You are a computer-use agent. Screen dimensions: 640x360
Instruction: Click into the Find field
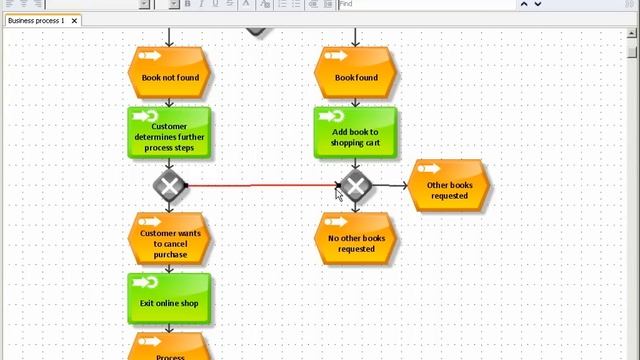(x=427, y=4)
